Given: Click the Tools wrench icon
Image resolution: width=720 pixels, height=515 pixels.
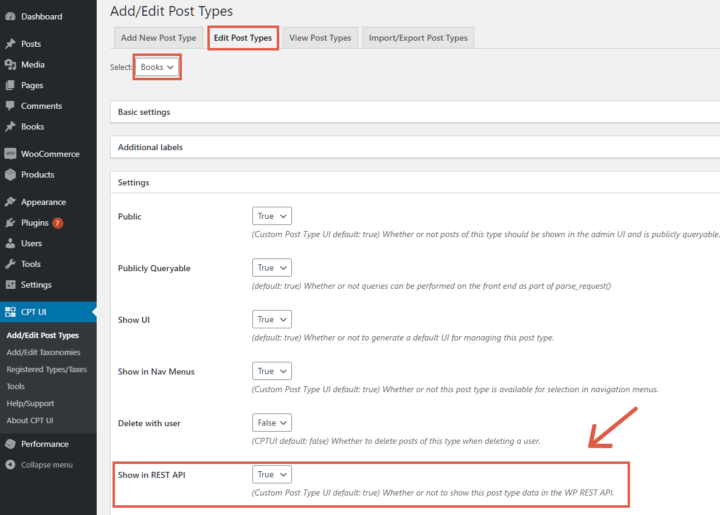Looking at the screenshot, I should [x=10, y=264].
